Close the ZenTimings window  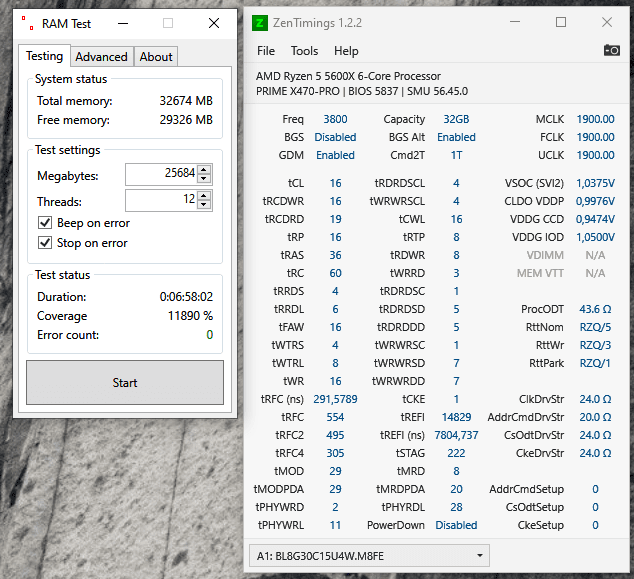[x=607, y=22]
